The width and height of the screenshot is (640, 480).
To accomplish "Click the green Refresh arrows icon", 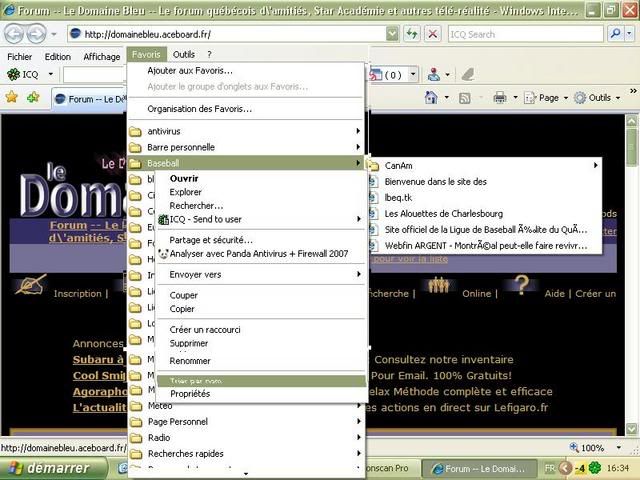I will pos(411,34).
